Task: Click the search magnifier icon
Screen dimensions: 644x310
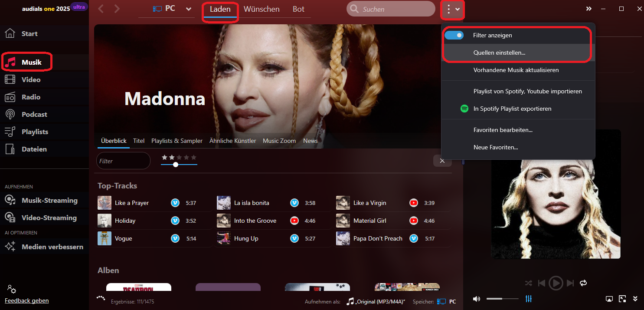Action: (x=354, y=9)
